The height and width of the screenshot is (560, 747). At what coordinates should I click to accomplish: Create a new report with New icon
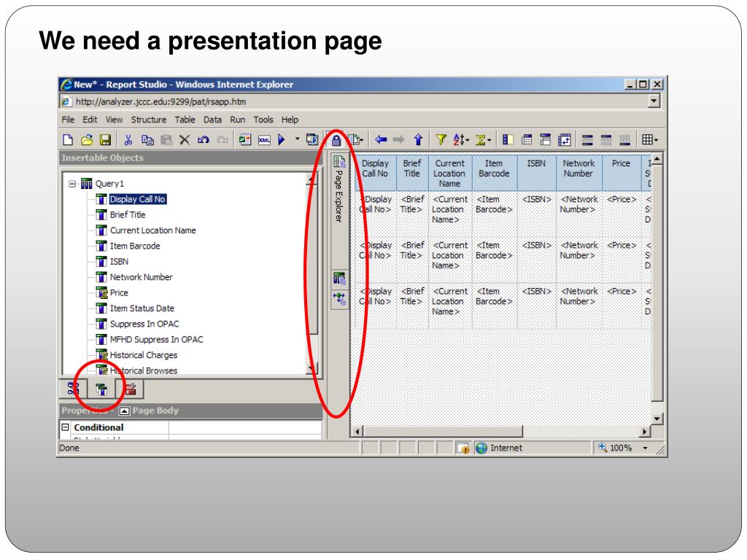point(68,139)
